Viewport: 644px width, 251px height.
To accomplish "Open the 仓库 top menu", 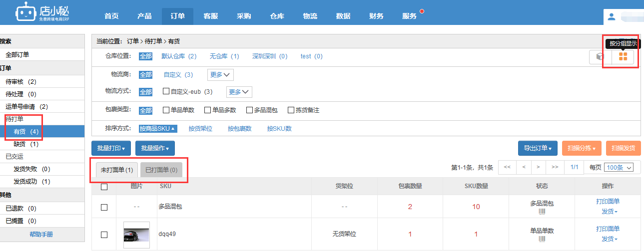I will point(277,16).
